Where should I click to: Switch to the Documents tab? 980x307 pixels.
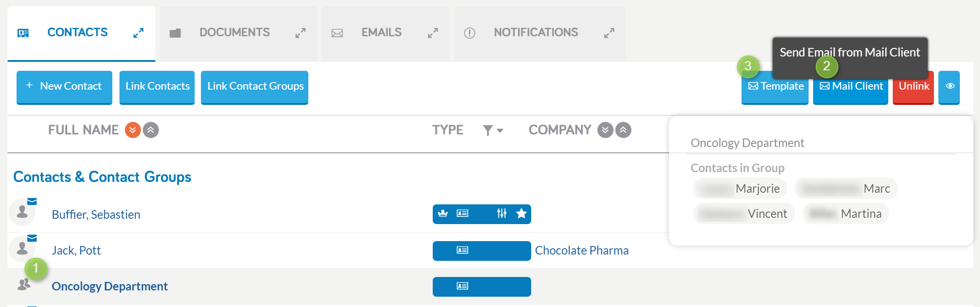(x=234, y=33)
